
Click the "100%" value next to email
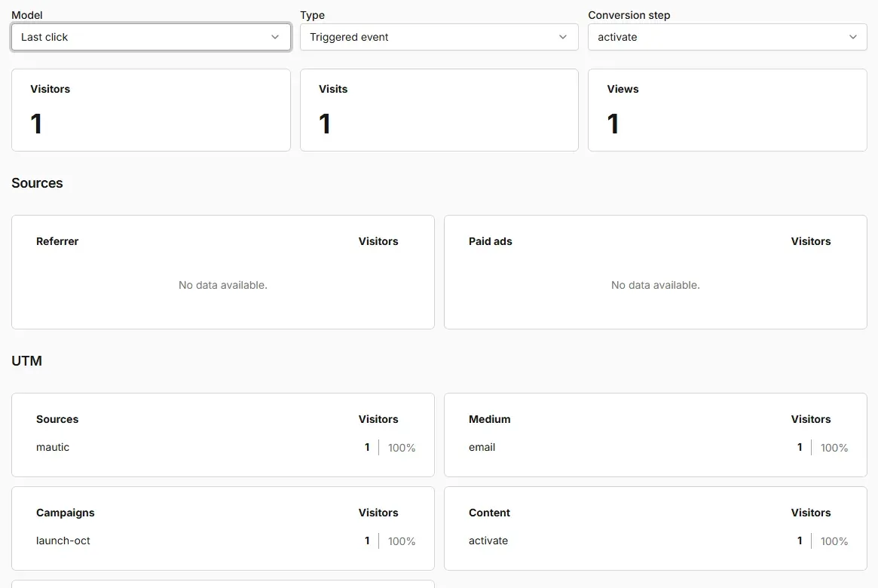click(834, 448)
